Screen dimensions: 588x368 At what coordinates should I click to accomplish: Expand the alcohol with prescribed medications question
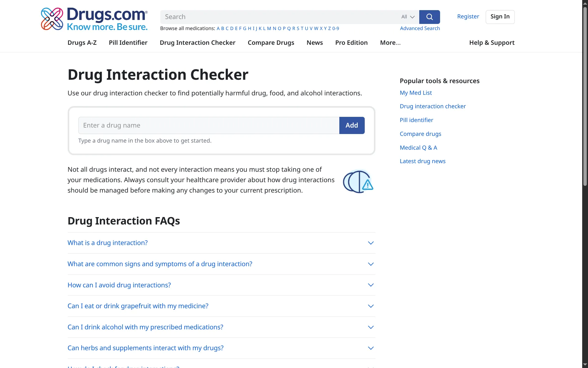pyautogui.click(x=145, y=327)
